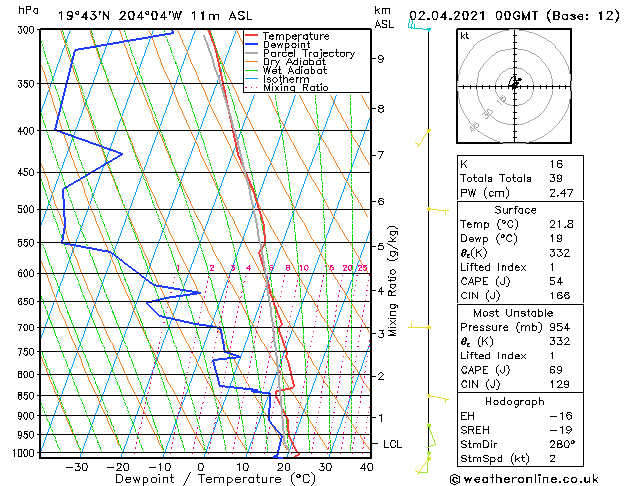The height and width of the screenshot is (486, 629).
Task: Click the SREH value -19
Action: 561,430
